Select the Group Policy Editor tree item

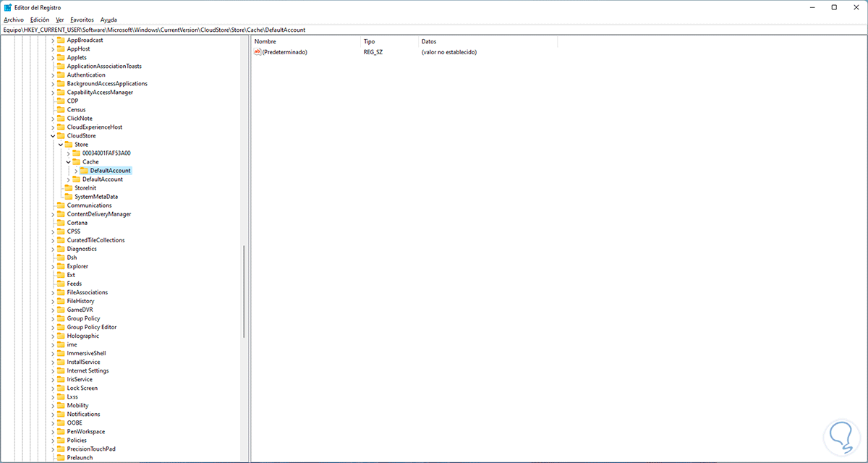(91, 326)
